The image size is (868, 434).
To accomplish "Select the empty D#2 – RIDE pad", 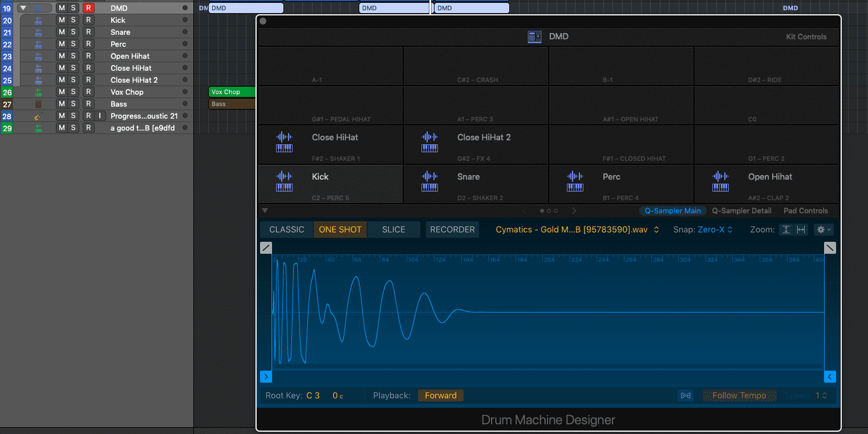I will 766,66.
